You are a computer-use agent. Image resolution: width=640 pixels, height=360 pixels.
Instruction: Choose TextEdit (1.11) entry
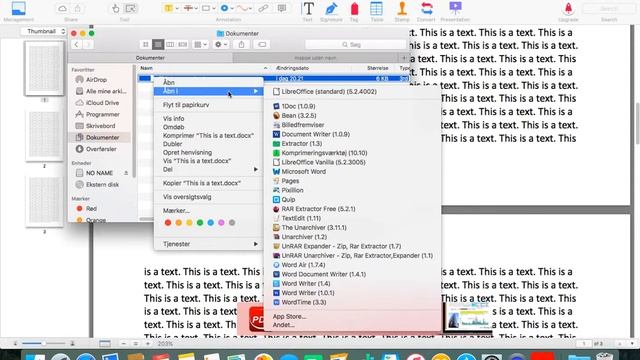[x=301, y=218]
